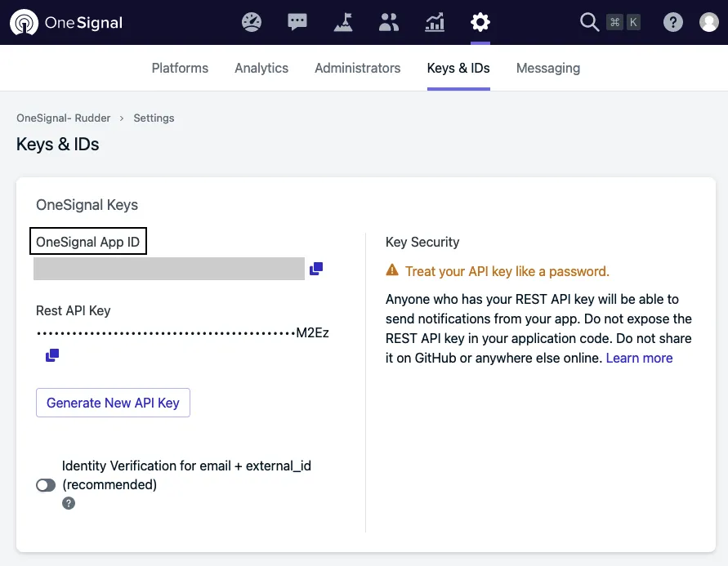Click the K key shortcut badge

click(x=633, y=22)
